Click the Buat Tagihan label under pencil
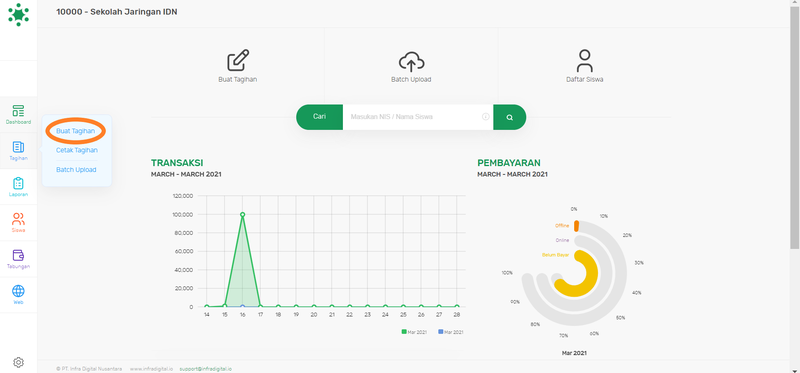The width and height of the screenshot is (800, 373). [238, 80]
